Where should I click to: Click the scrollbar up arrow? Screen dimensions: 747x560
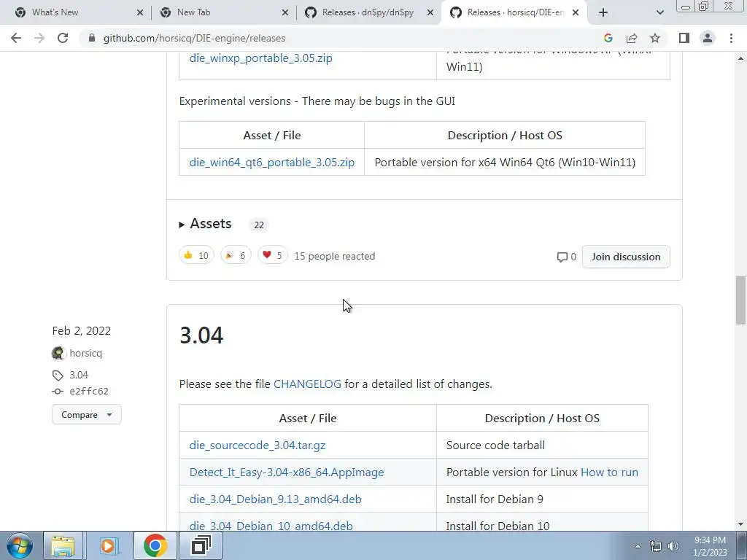coord(740,58)
